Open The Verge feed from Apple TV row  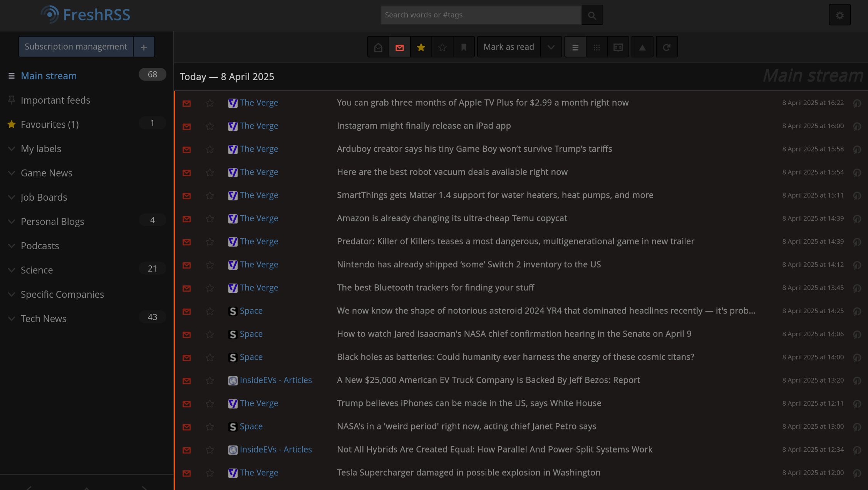pos(259,103)
